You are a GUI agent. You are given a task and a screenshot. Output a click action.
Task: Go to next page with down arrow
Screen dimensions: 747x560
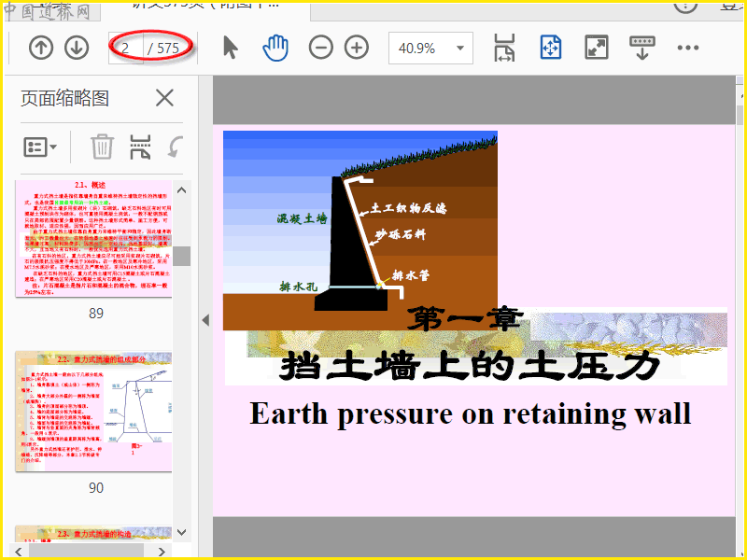(x=77, y=48)
